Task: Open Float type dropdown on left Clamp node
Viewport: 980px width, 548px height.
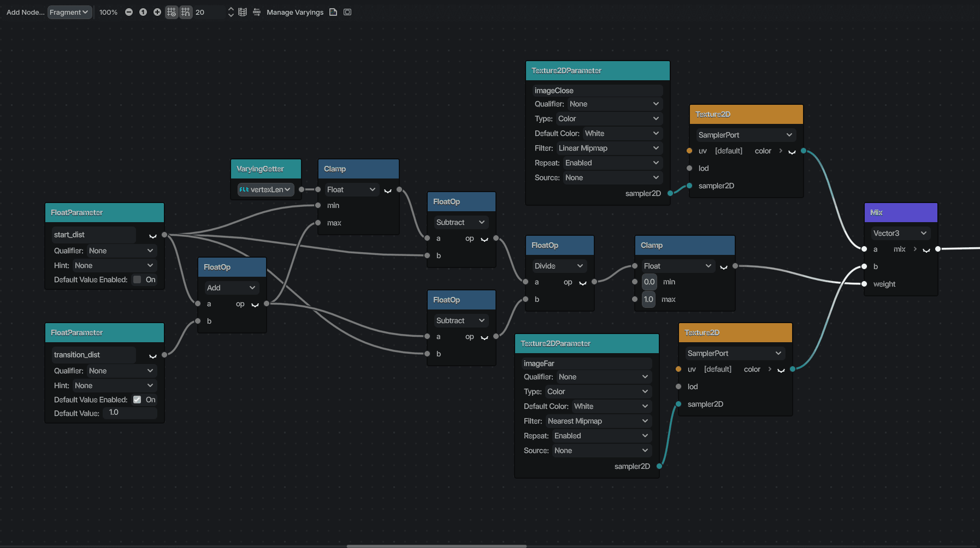Action: click(x=352, y=189)
